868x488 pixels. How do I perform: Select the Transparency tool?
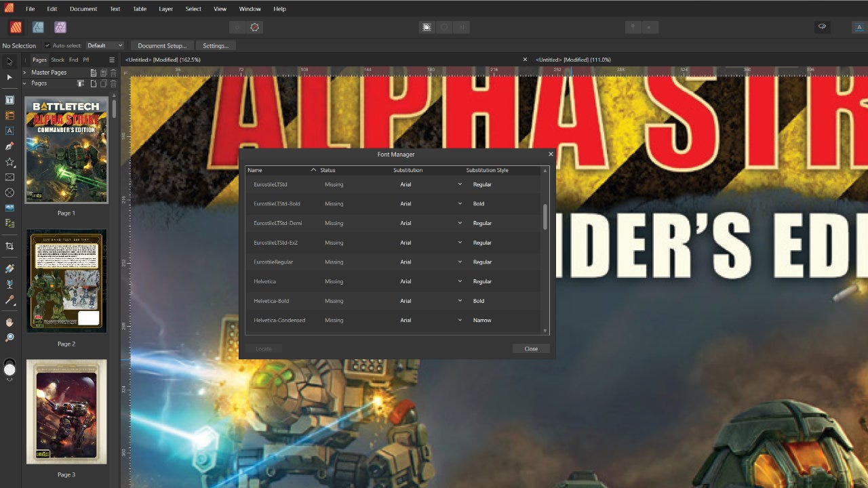[9, 284]
